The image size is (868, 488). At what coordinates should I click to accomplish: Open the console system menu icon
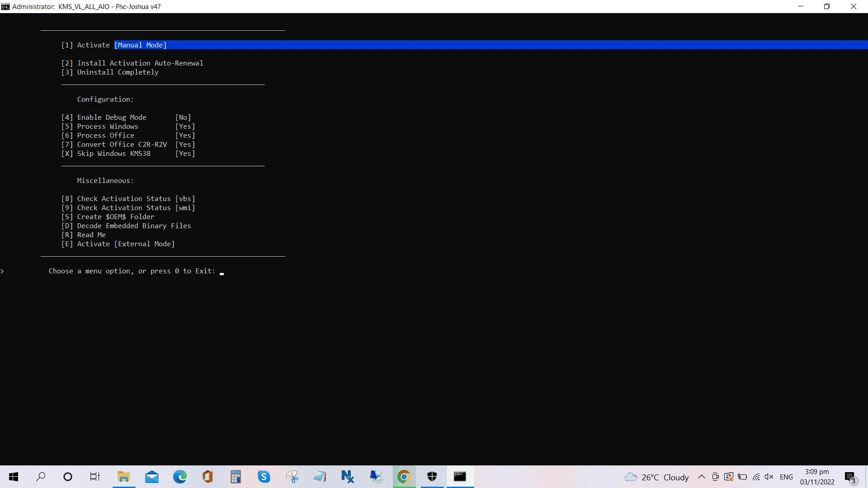tap(5, 6)
